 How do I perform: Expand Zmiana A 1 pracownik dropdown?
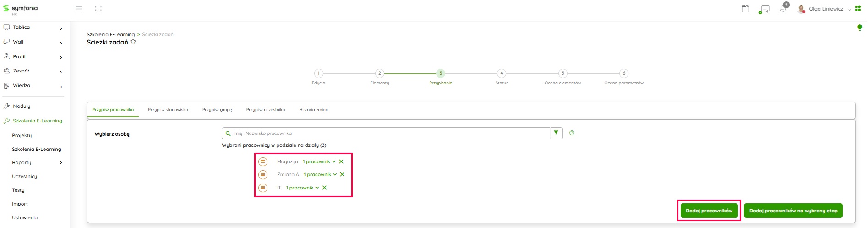pos(320,174)
